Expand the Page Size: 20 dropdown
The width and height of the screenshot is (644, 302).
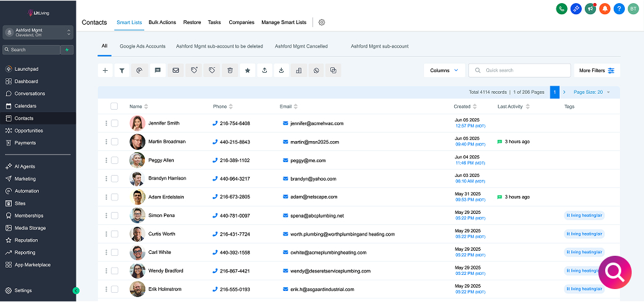(592, 92)
